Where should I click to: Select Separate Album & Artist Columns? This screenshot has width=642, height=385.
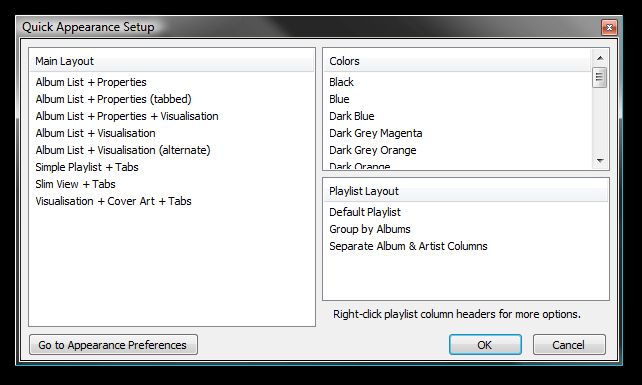click(408, 246)
